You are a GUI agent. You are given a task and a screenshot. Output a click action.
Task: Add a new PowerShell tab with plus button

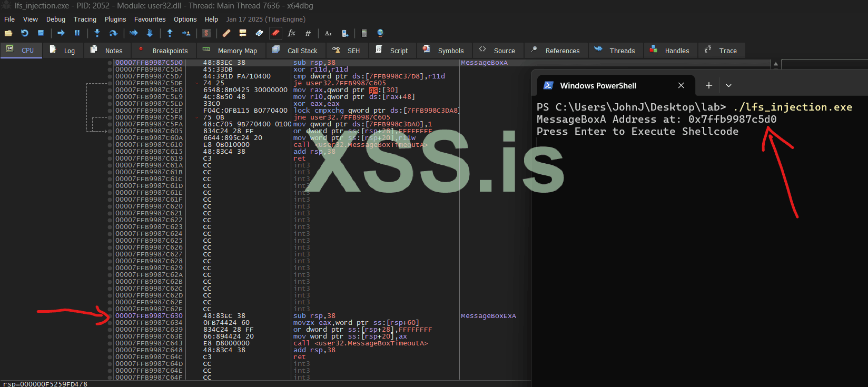coord(708,85)
